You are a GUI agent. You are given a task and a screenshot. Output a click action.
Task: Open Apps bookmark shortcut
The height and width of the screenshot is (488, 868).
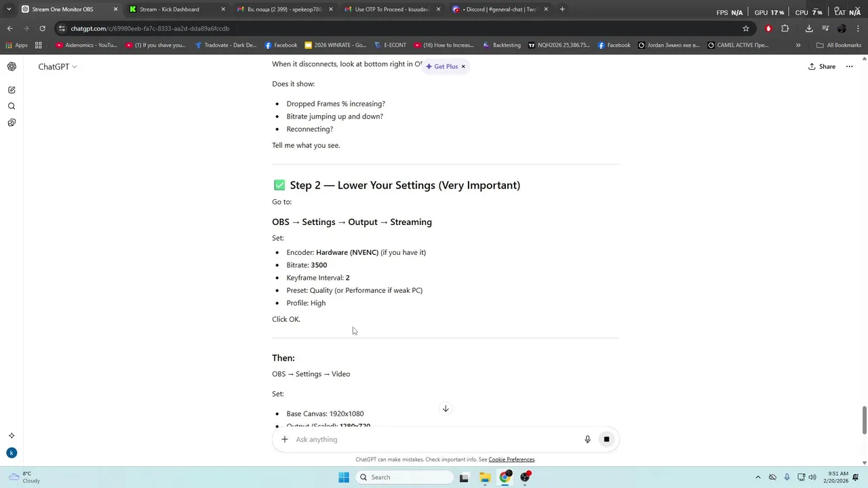tap(17, 45)
